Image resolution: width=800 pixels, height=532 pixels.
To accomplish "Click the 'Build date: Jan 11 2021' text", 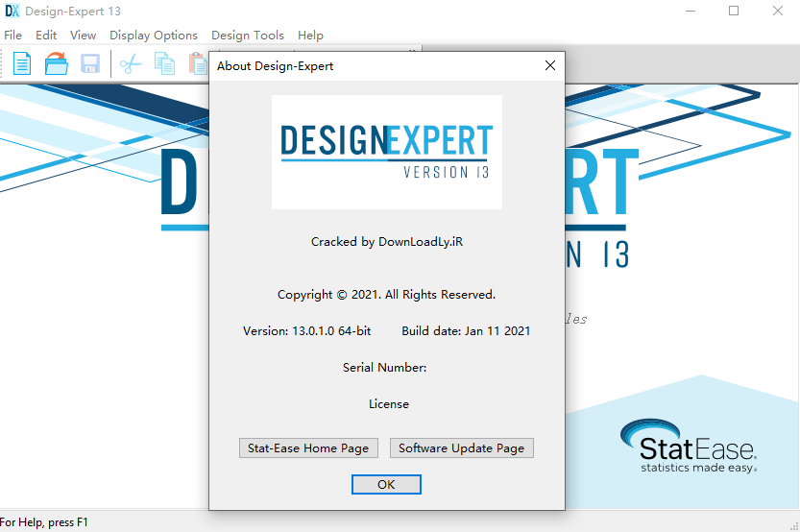I will tap(466, 331).
